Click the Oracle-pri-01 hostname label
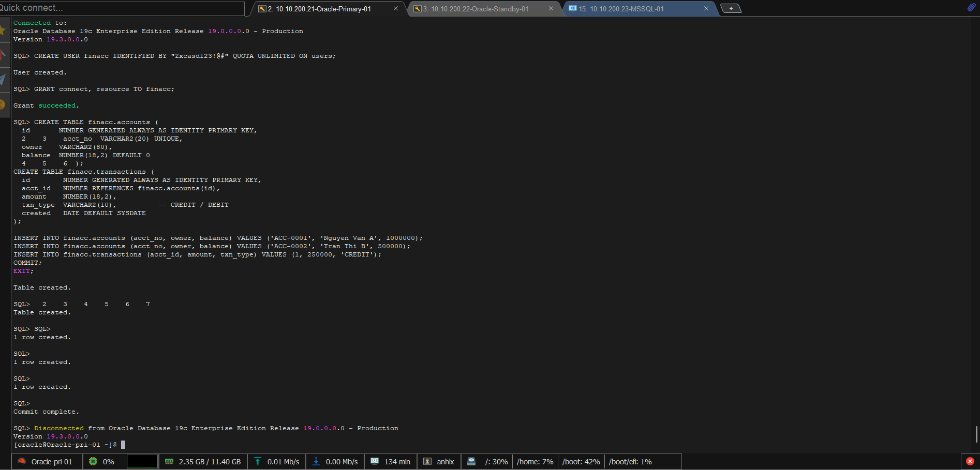The image size is (980, 470). (x=52, y=462)
